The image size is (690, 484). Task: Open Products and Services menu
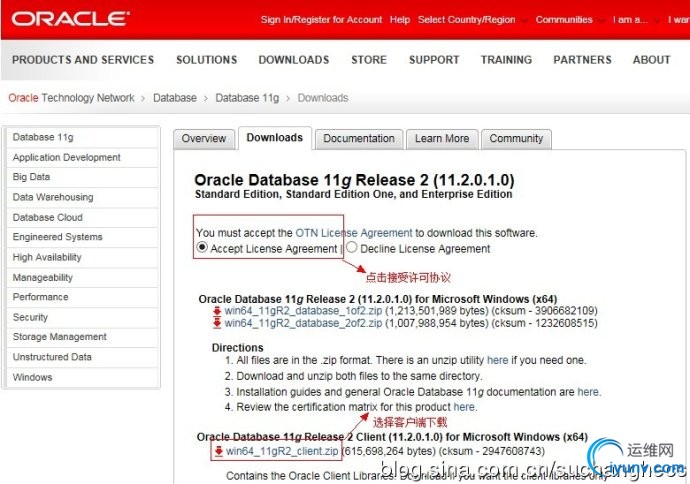(x=83, y=60)
